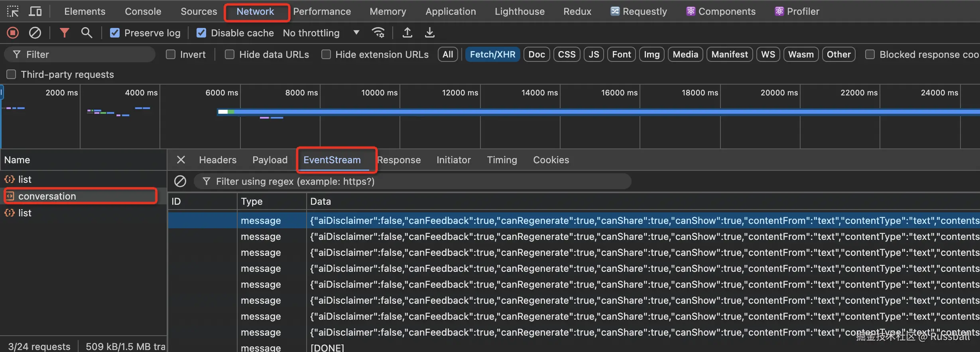The image size is (980, 352).
Task: Select the [DONE] message row
Action: click(x=574, y=347)
